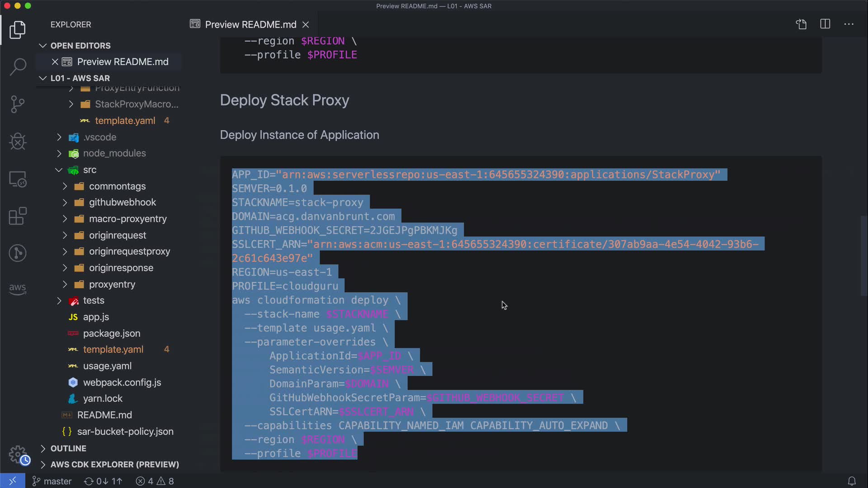The image size is (868, 488).
Task: Click Show Source icon in editor toolbar
Action: pos(801,24)
